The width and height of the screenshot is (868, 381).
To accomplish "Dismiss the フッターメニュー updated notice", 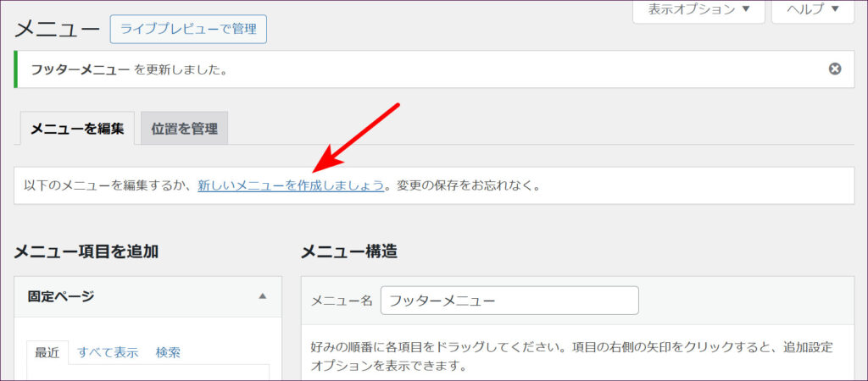I will click(835, 69).
